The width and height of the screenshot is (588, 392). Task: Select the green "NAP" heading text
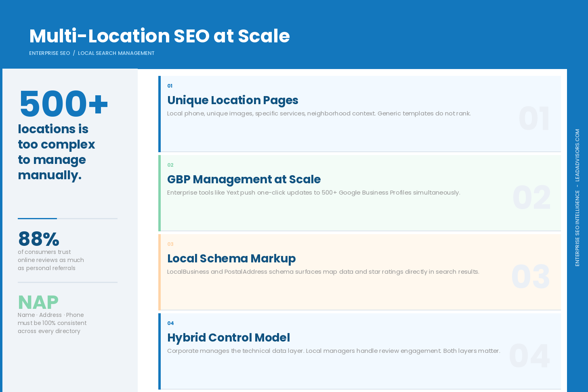(x=38, y=302)
